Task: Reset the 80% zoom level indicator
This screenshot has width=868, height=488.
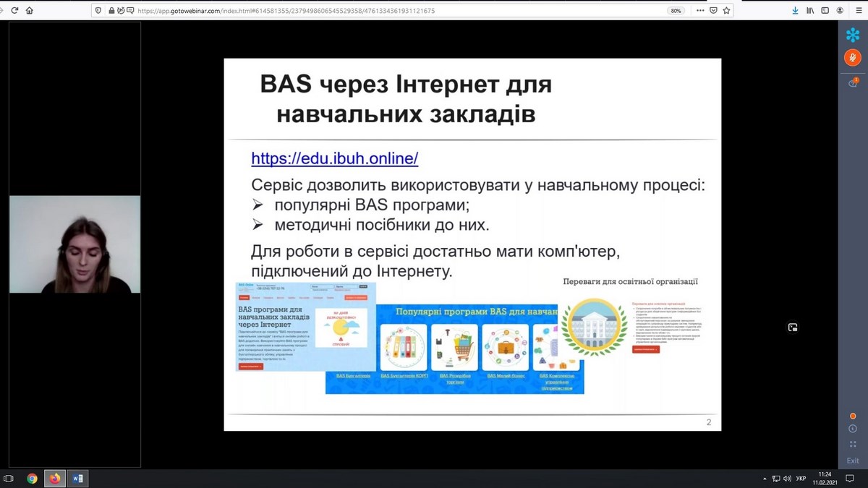Action: (x=676, y=11)
